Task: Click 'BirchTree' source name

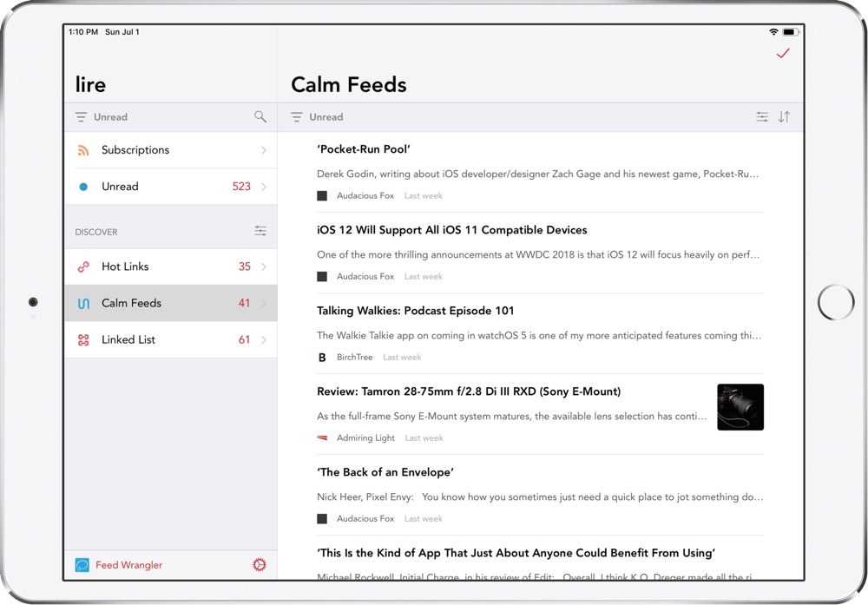Action: [354, 357]
